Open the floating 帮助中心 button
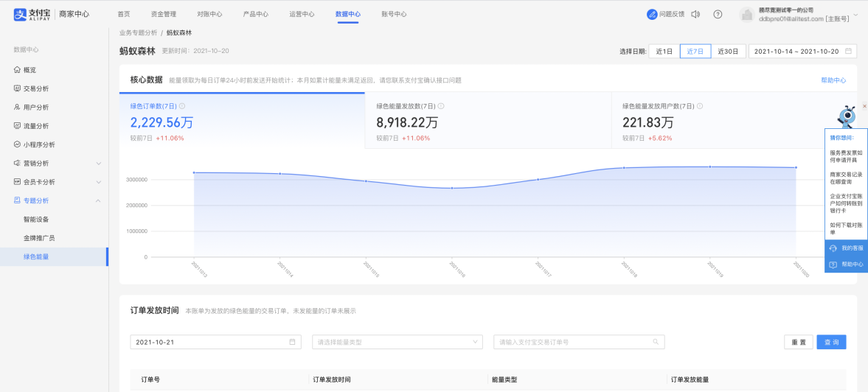The height and width of the screenshot is (392, 868). coord(846,265)
